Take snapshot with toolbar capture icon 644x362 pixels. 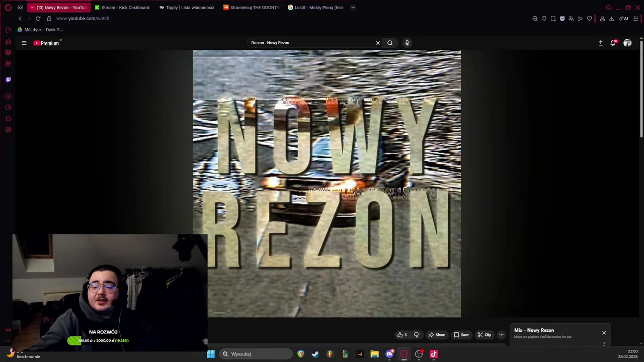pos(553,19)
